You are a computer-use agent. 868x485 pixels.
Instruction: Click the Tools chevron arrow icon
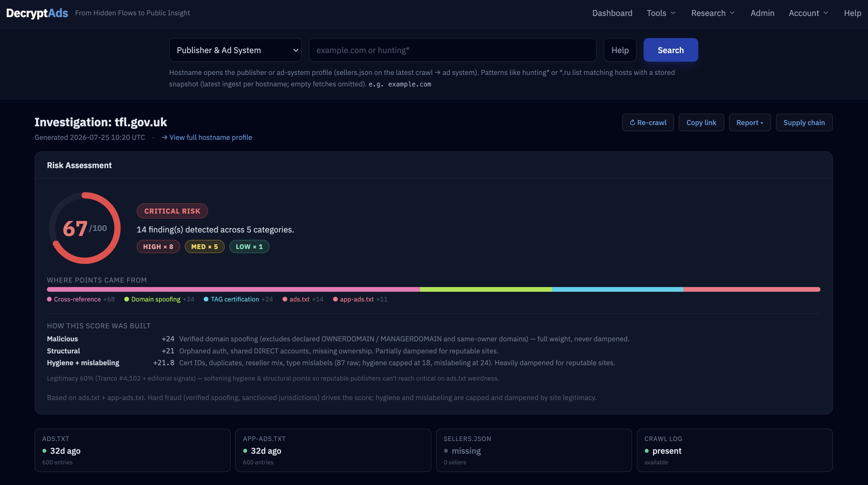[x=673, y=13]
